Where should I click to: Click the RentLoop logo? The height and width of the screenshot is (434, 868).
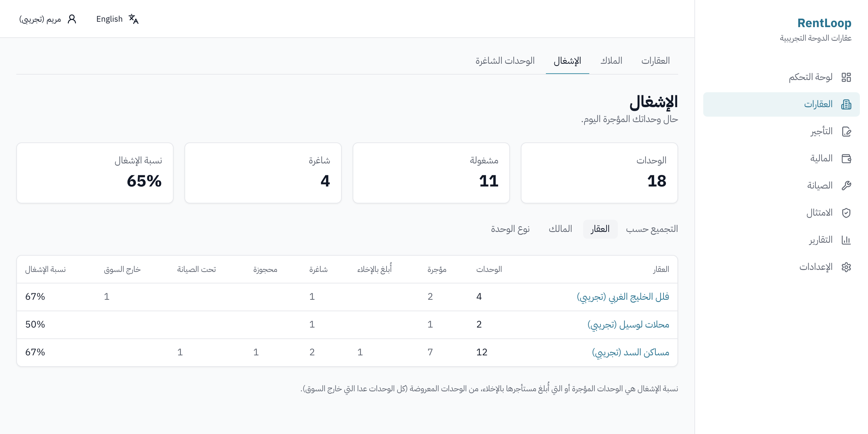(824, 23)
